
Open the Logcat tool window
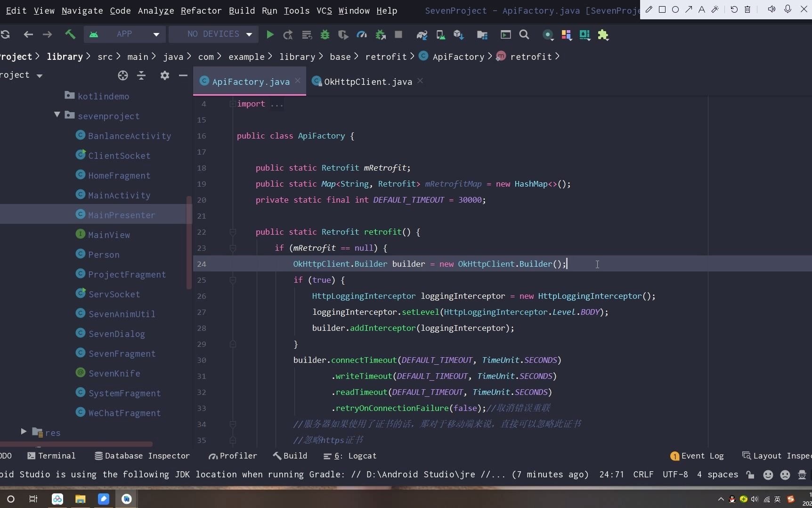point(350,456)
